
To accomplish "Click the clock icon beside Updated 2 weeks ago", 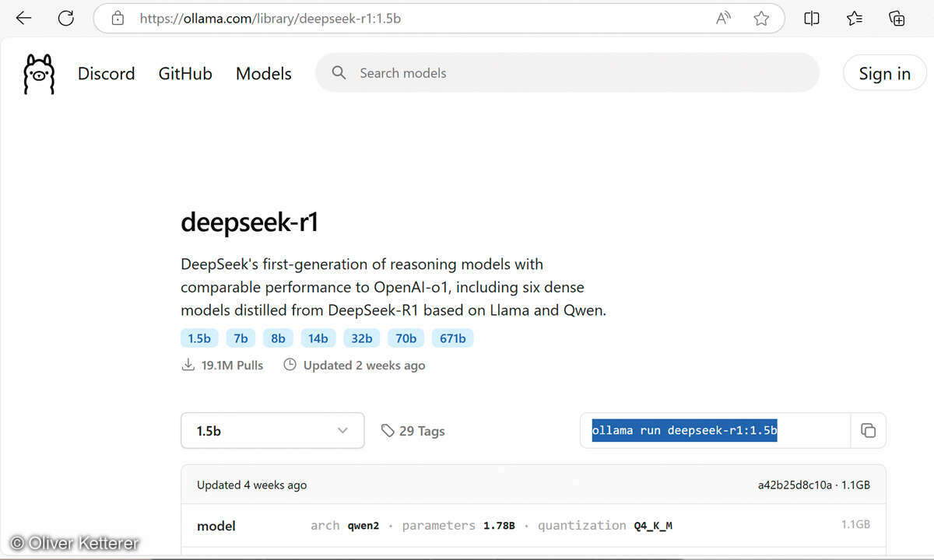I will (x=290, y=365).
